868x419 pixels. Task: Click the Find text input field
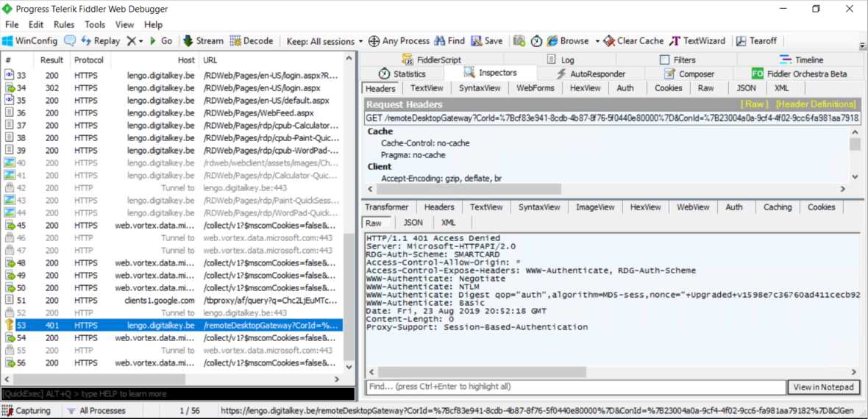click(x=576, y=387)
